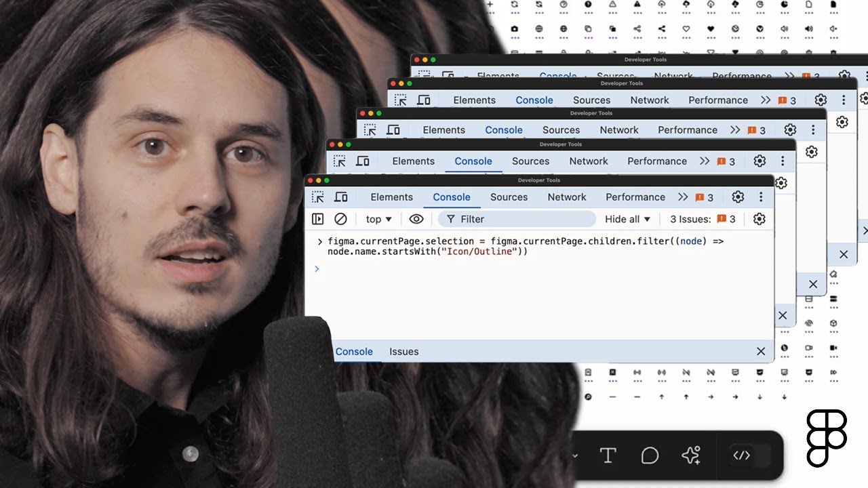Click the console settings gear of the second-from-front window
This screenshot has width=868, height=488.
coord(781,183)
